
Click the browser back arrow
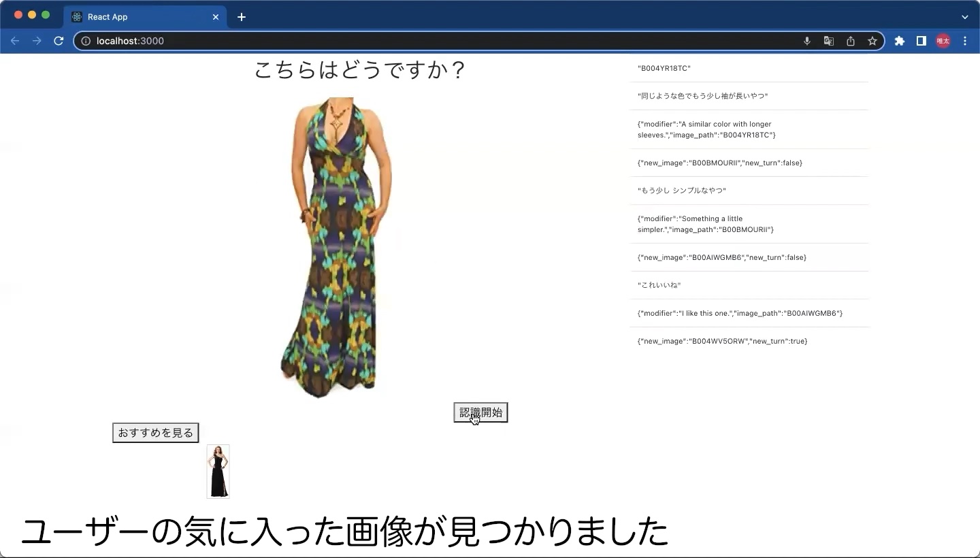pos(15,41)
